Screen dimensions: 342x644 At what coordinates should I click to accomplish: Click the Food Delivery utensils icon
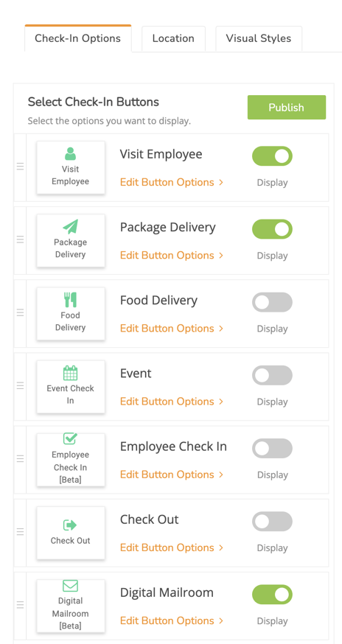(70, 300)
